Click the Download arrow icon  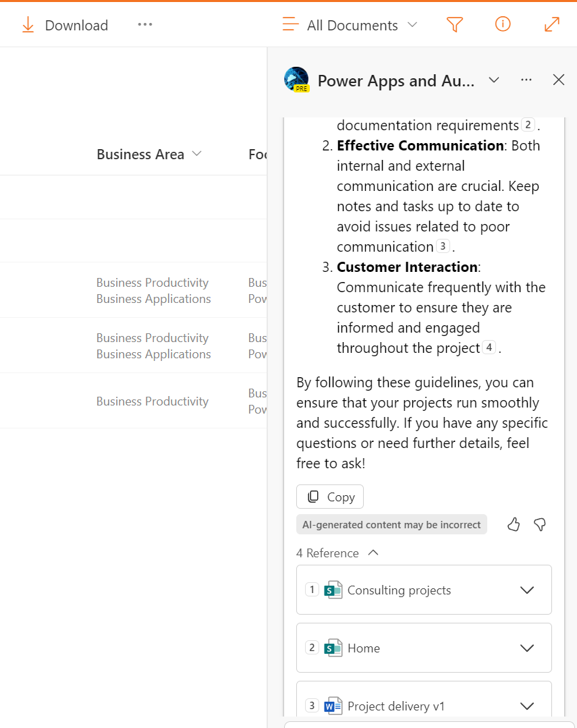[x=28, y=25]
